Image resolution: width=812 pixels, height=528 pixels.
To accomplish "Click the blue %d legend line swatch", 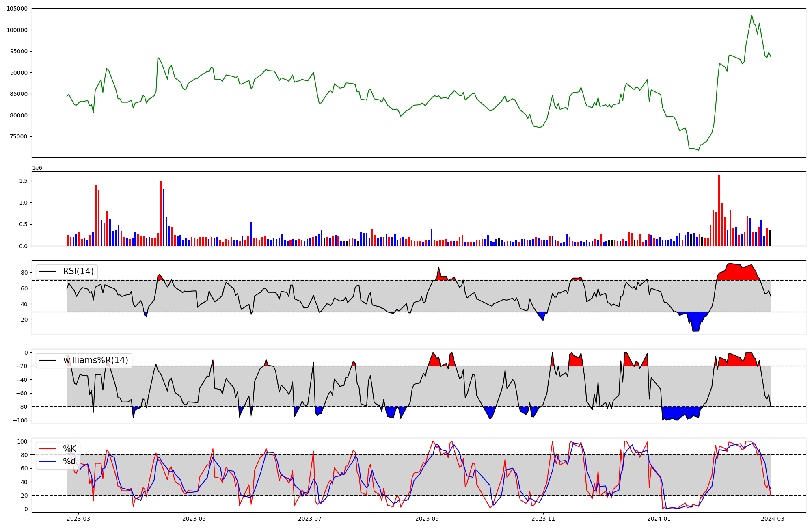I will click(x=48, y=462).
